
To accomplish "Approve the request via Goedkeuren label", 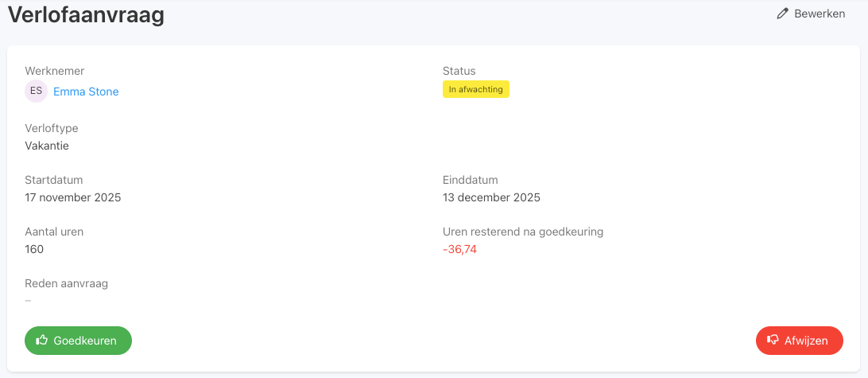I will [85, 341].
